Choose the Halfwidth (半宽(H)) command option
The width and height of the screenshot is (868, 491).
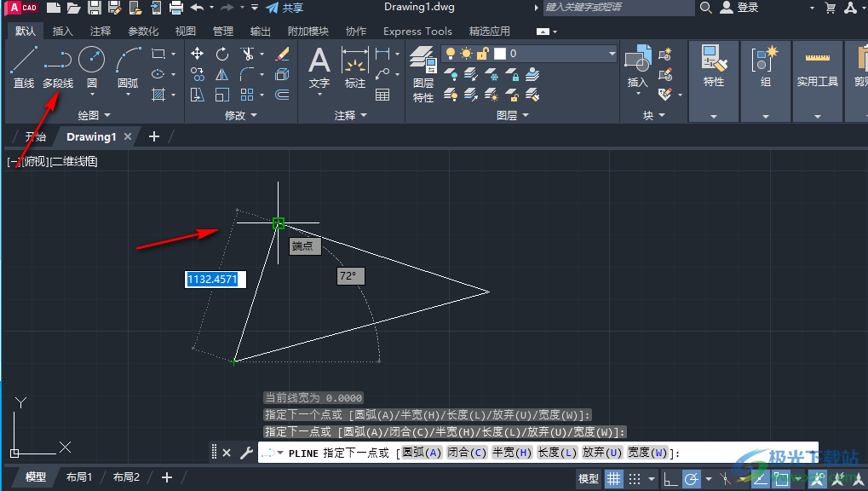[x=512, y=453]
